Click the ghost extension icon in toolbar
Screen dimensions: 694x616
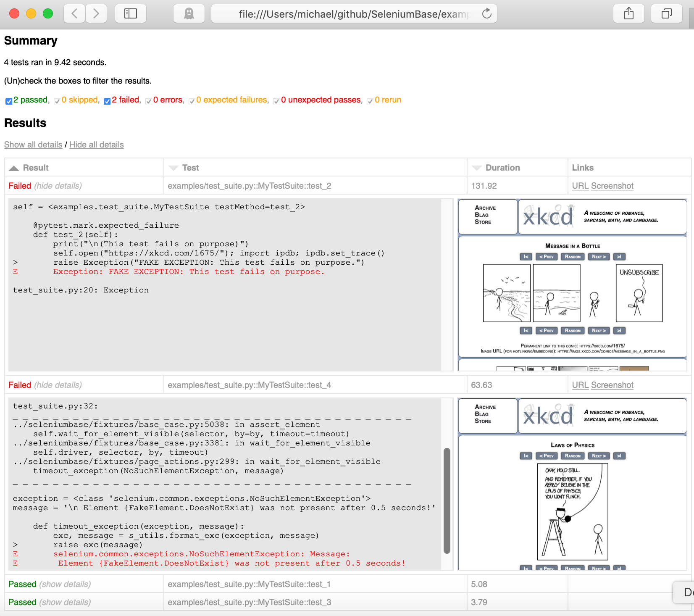[x=189, y=13]
